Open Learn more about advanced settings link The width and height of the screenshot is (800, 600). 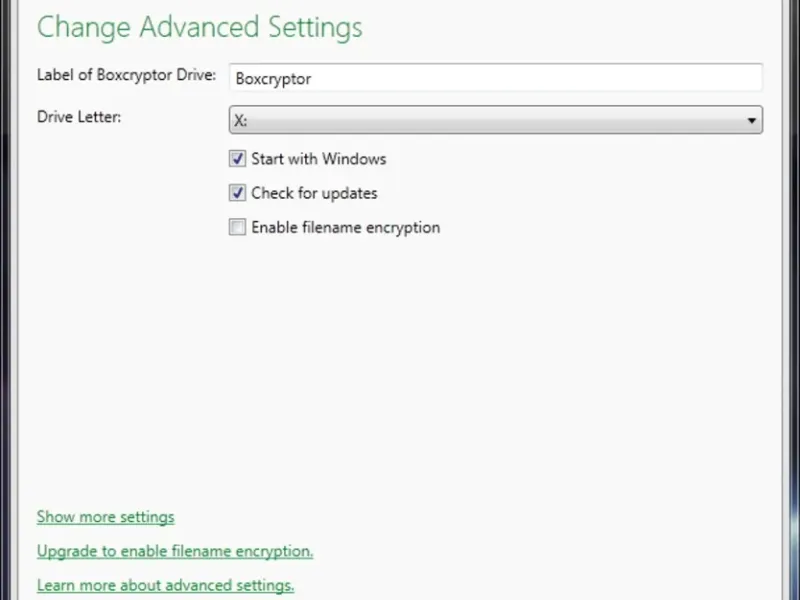(x=165, y=585)
